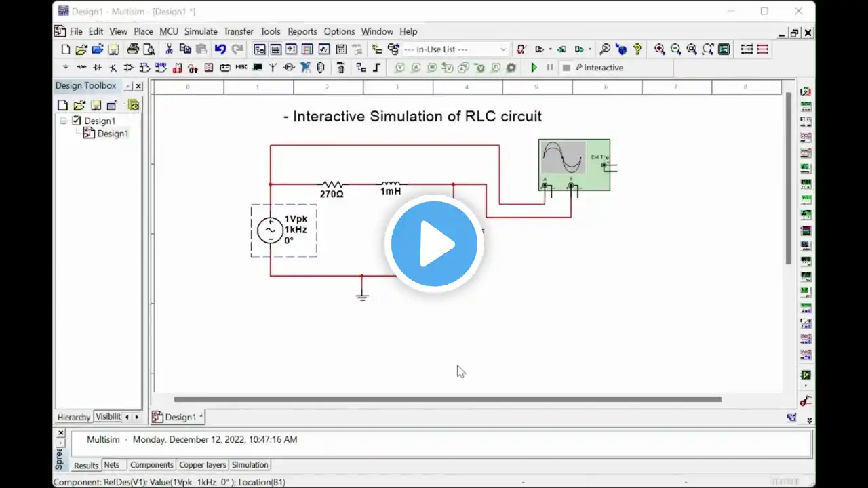Click the vertical scrollbar of the schematic
The image size is (868, 488).
tap(788, 178)
